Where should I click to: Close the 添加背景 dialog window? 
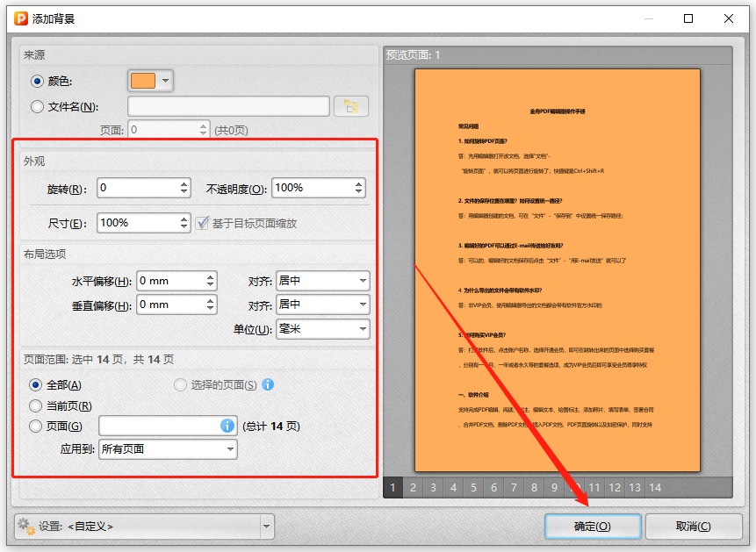click(729, 18)
